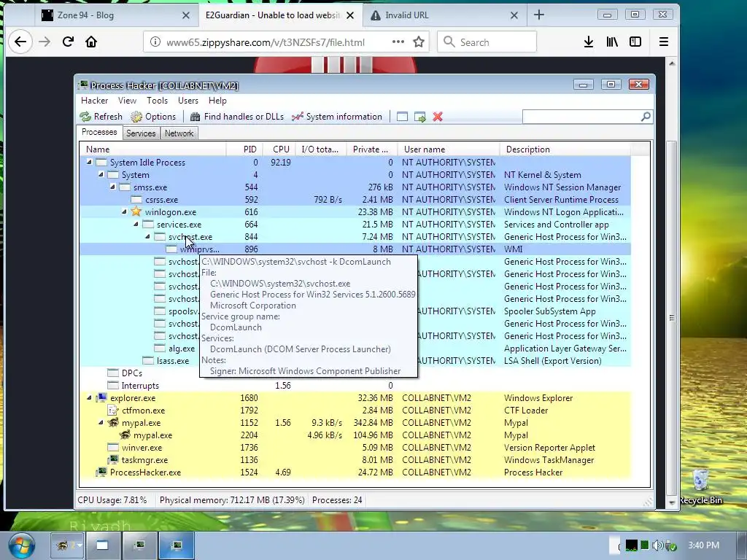Screen dimensions: 747x560
Task: Collapse the System Idle Process tree
Action: tap(89, 162)
